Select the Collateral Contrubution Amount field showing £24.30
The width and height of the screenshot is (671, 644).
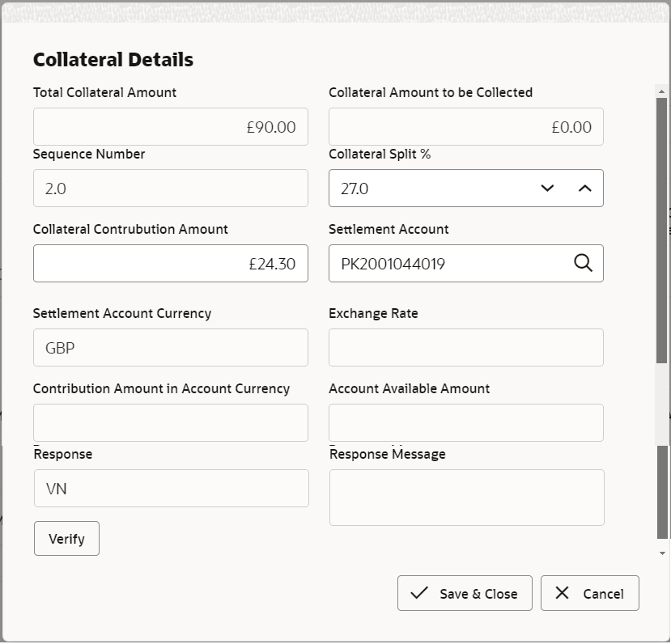tap(171, 263)
